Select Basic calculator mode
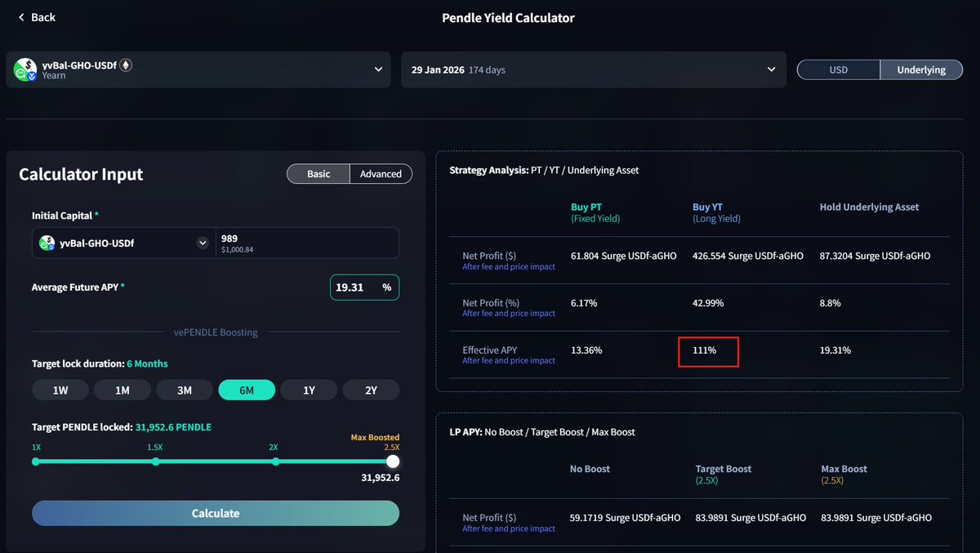Viewport: 980px width, 553px height. (x=318, y=174)
